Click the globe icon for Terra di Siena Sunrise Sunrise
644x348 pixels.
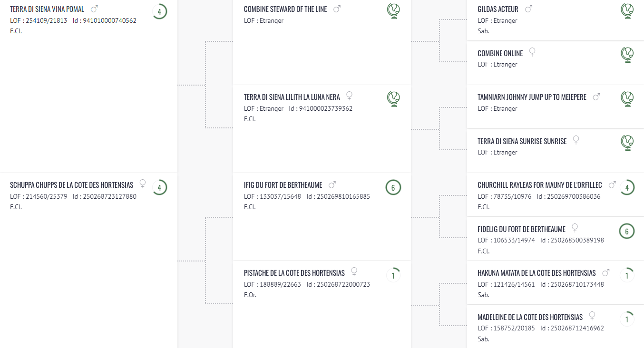click(627, 143)
